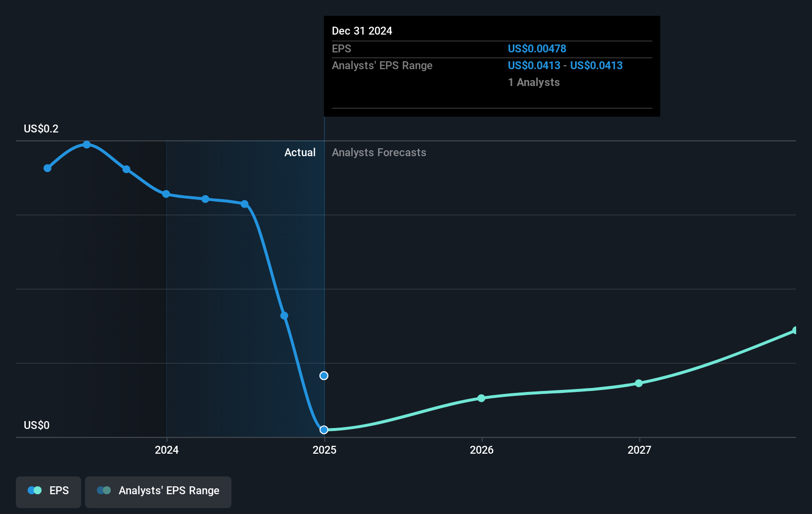Select the EPS peak data point near US$0.2

tap(87, 144)
